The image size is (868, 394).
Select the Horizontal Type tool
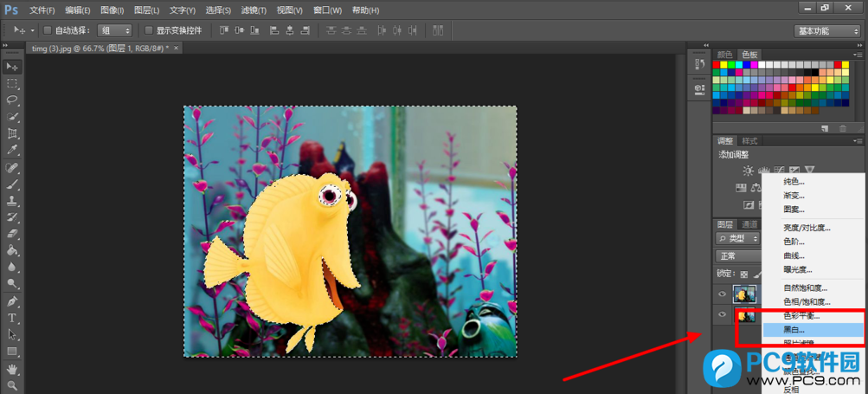(x=11, y=318)
